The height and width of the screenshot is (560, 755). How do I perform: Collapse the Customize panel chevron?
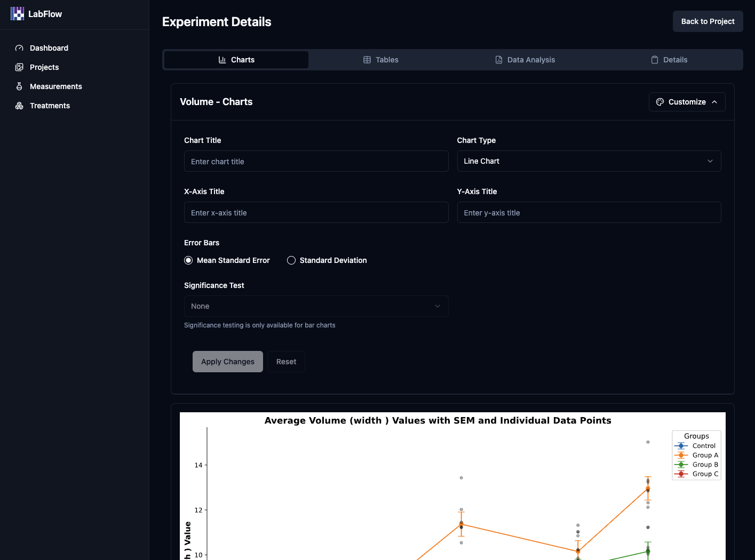click(714, 102)
